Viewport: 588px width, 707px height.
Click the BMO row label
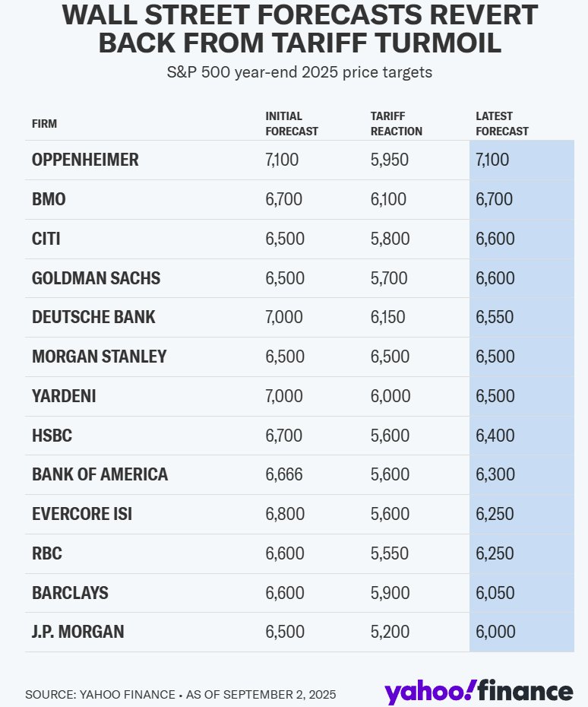click(49, 200)
